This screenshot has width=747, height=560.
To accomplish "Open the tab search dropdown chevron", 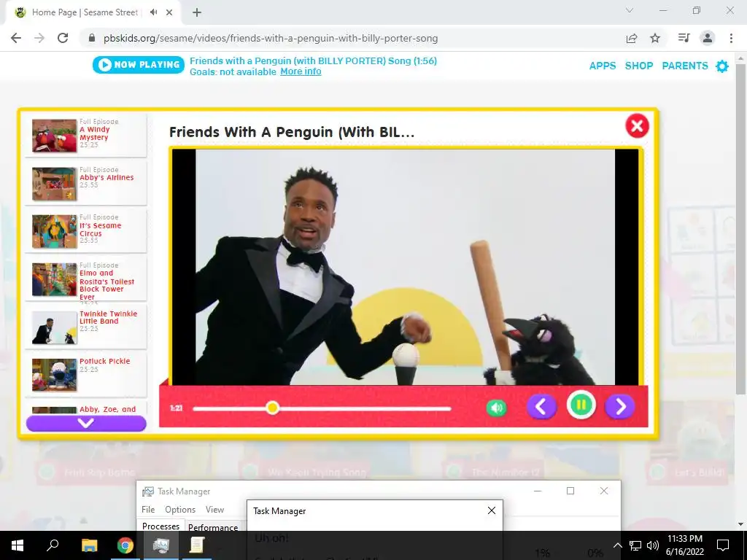I will [630, 10].
